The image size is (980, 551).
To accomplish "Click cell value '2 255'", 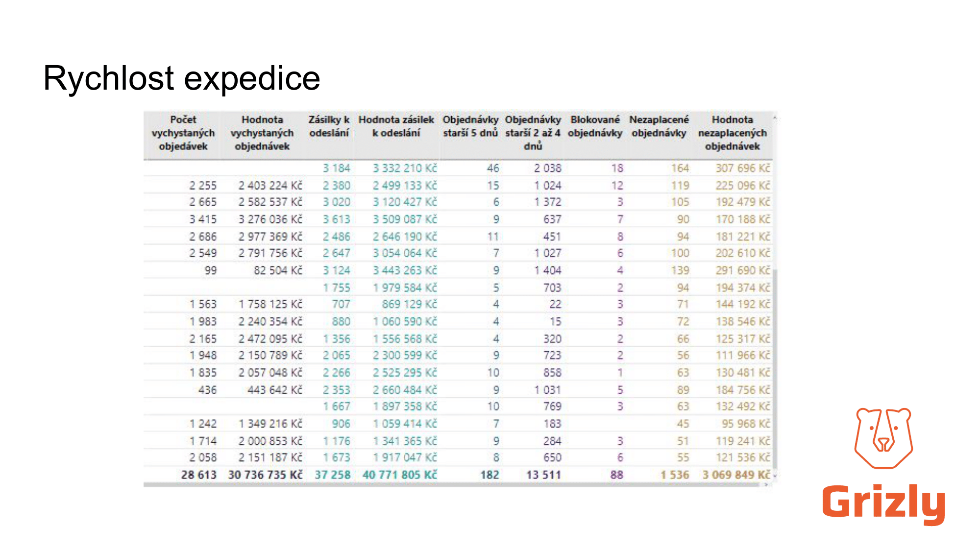I will 203,186.
